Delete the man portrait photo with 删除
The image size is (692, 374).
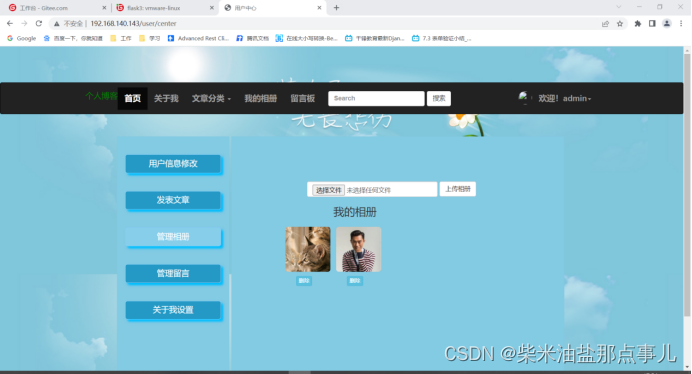coord(355,281)
